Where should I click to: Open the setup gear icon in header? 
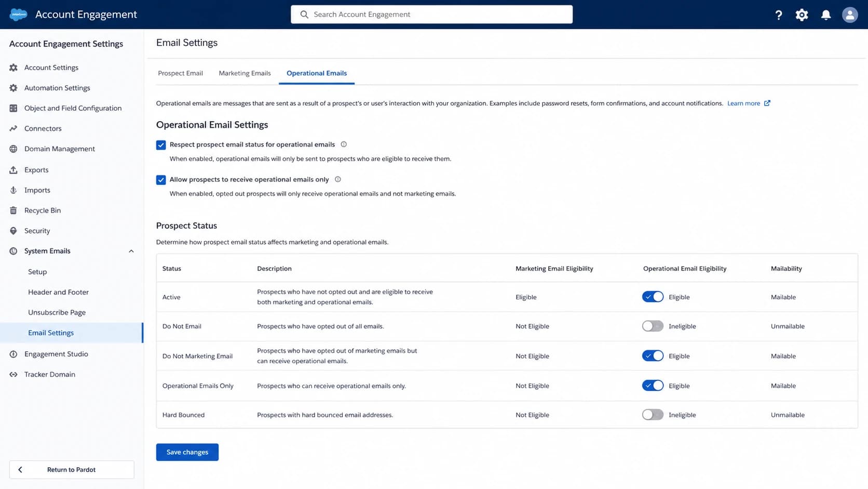tap(802, 15)
